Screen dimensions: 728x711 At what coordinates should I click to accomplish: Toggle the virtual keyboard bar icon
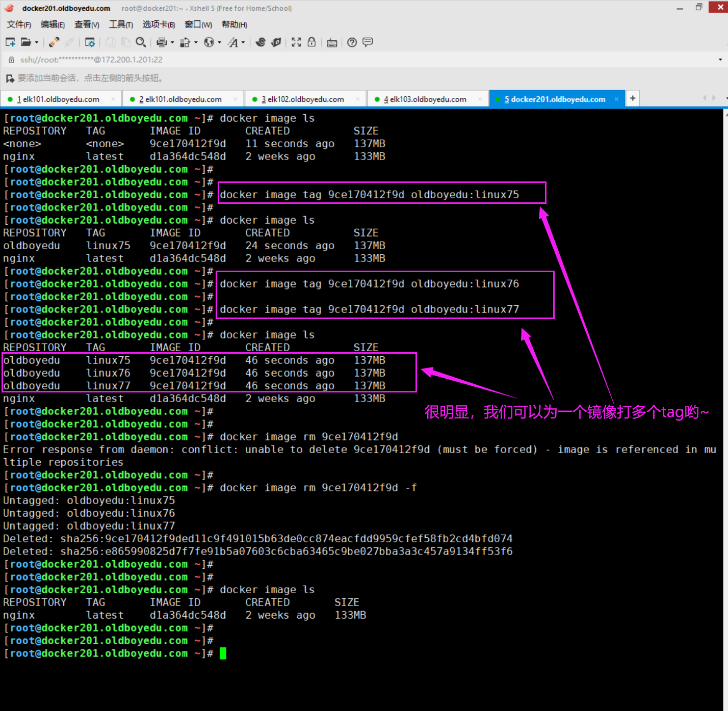pyautogui.click(x=332, y=42)
